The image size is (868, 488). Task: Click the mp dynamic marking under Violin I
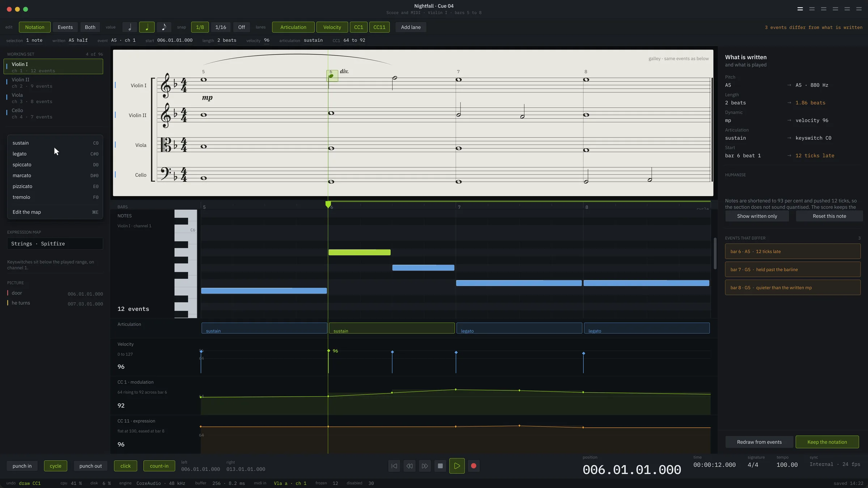tap(207, 98)
